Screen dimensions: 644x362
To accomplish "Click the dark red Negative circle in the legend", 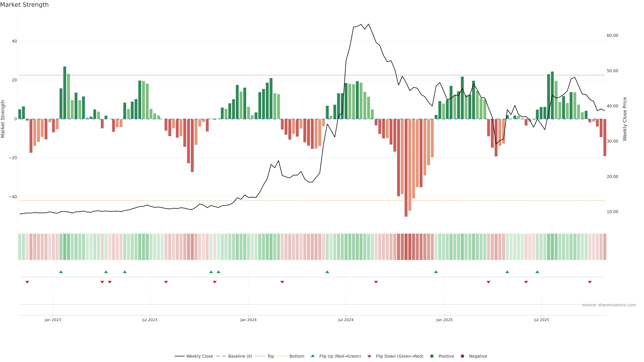I will (x=462, y=356).
